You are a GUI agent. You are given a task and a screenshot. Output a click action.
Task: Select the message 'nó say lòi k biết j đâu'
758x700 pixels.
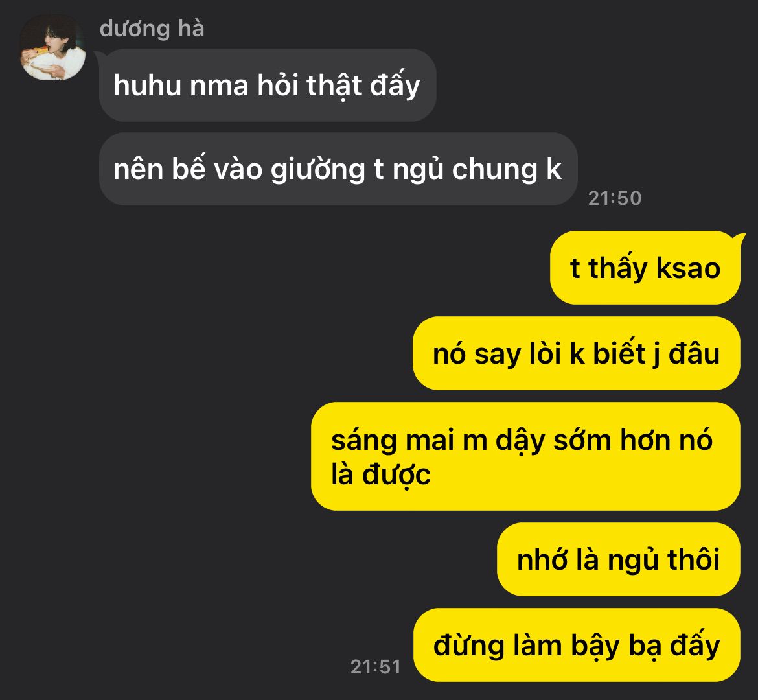576,353
